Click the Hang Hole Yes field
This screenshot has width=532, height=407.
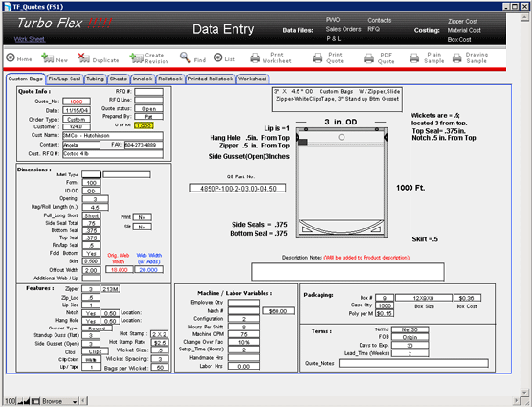click(91, 321)
